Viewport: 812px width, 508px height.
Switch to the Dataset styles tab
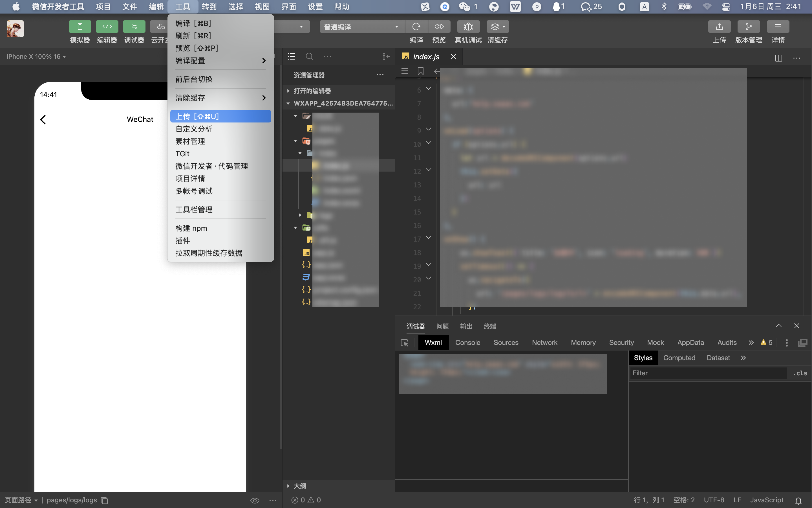(718, 358)
